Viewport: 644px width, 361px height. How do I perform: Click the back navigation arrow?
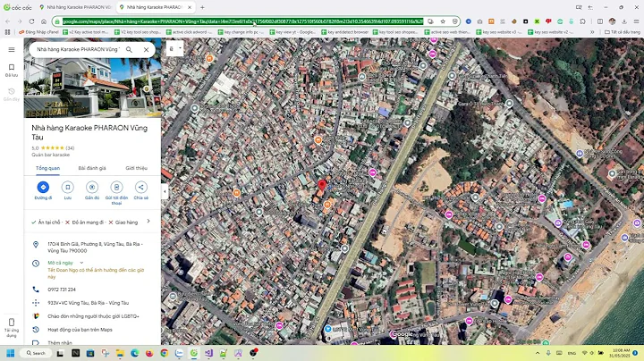(8, 21)
